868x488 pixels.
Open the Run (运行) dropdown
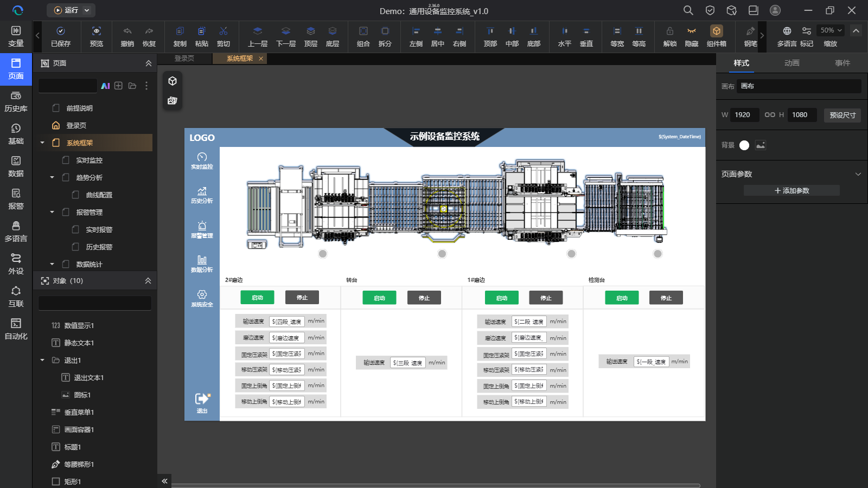tap(72, 10)
